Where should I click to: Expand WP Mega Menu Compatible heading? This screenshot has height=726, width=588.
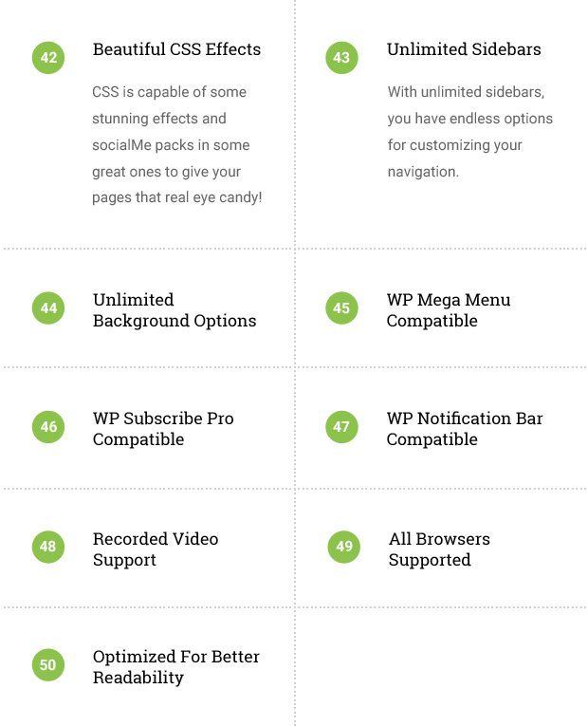click(449, 309)
